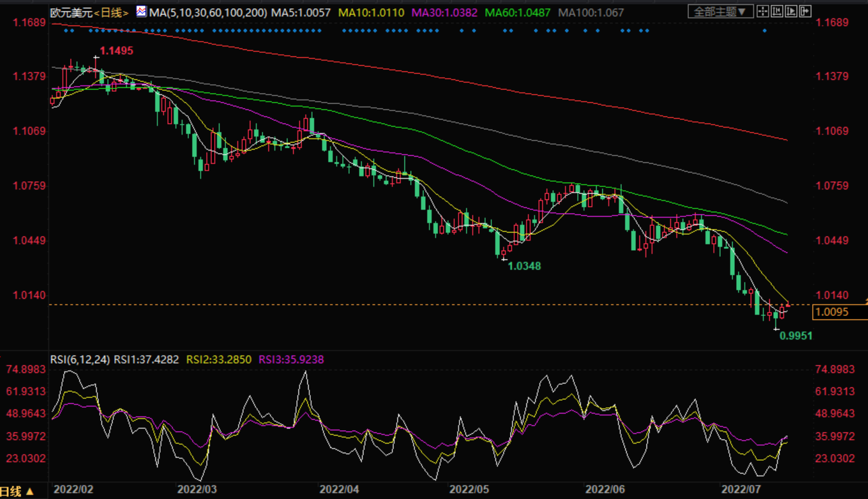Click the 2022/05 date axis label

coord(469,490)
